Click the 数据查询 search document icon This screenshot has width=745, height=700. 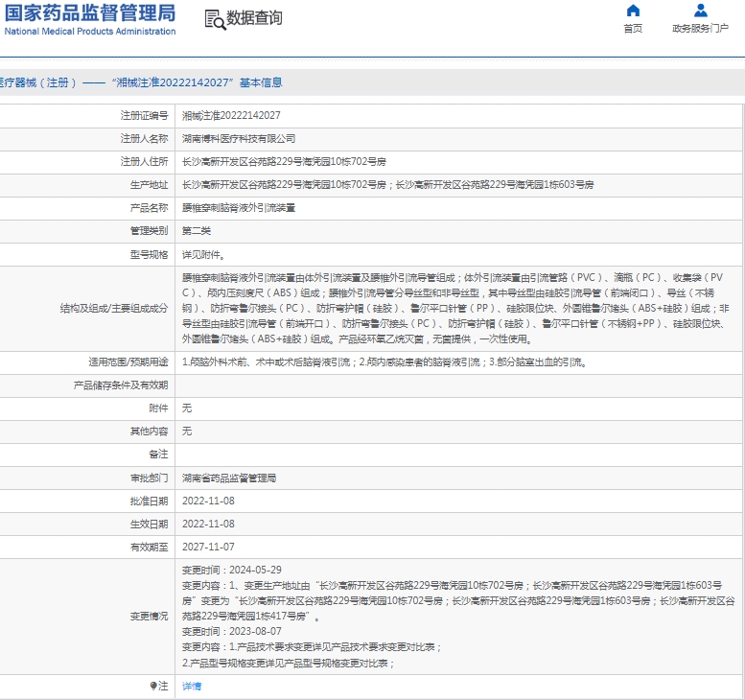(x=215, y=20)
